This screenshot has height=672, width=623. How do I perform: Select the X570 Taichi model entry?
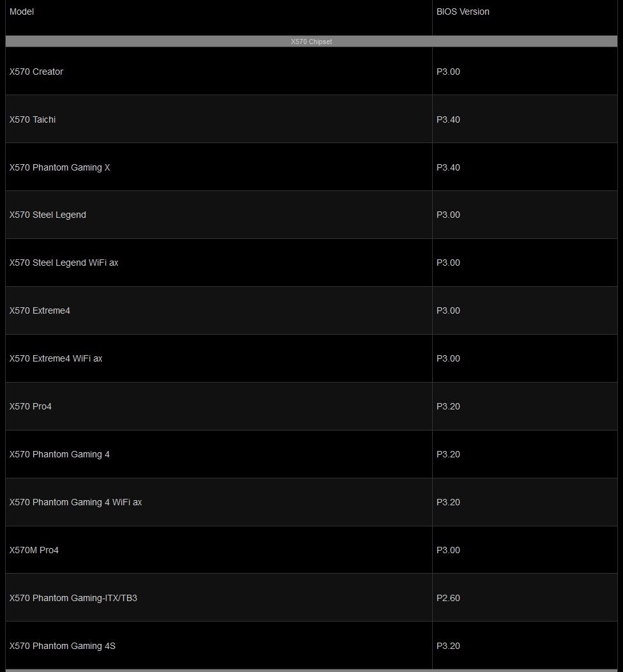click(x=33, y=119)
